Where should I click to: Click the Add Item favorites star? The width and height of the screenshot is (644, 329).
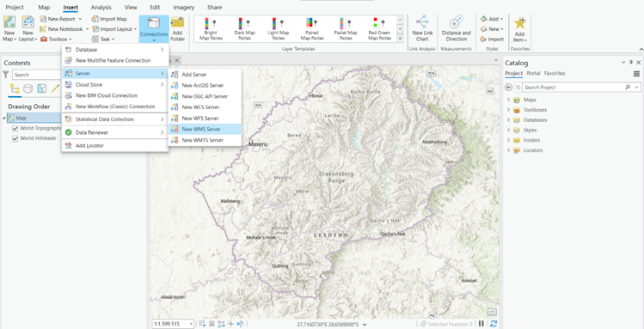click(x=520, y=23)
